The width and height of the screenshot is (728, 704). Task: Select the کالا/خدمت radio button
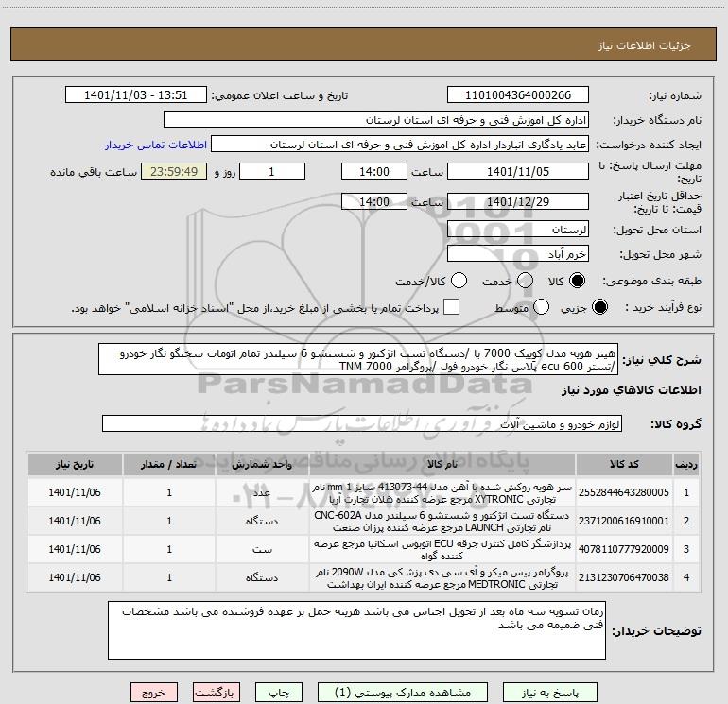[459, 281]
